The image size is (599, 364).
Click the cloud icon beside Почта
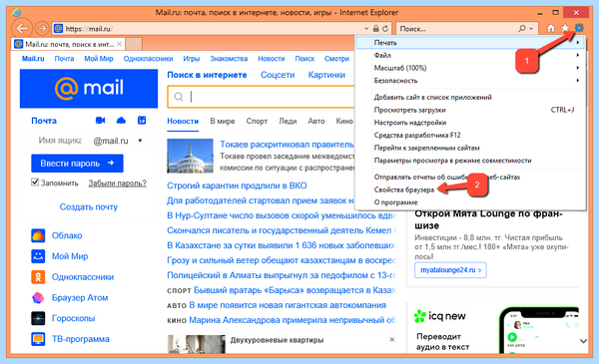coord(121,121)
